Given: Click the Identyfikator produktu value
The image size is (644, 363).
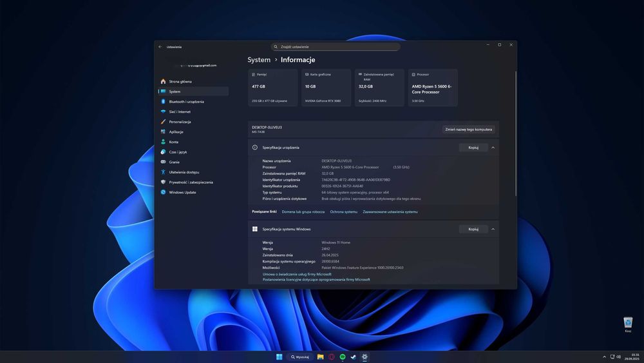Looking at the screenshot, I should (x=342, y=186).
